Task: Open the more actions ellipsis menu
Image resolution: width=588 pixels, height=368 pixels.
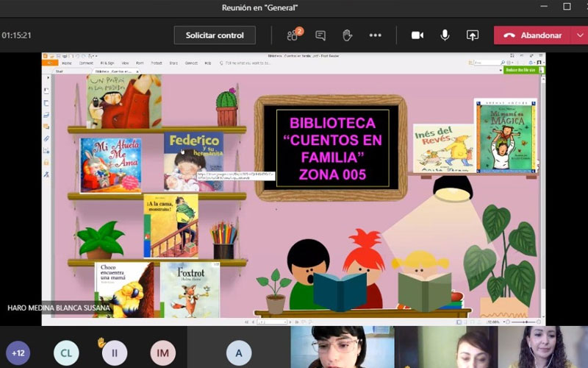Action: click(x=375, y=35)
